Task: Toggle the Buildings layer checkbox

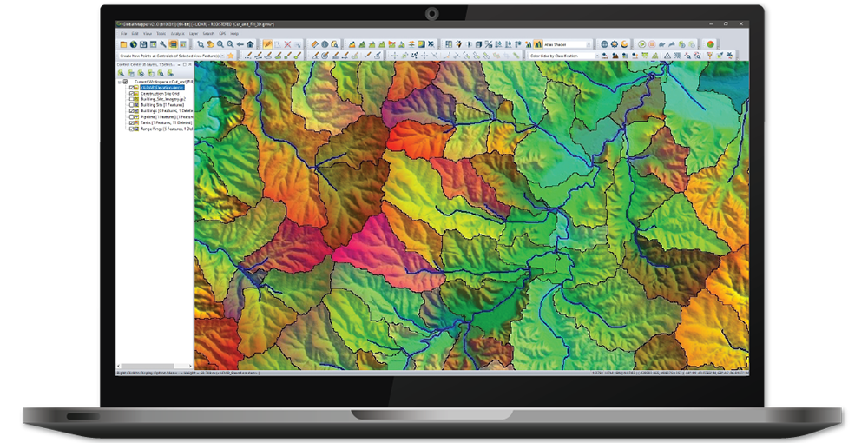Action: tap(132, 111)
